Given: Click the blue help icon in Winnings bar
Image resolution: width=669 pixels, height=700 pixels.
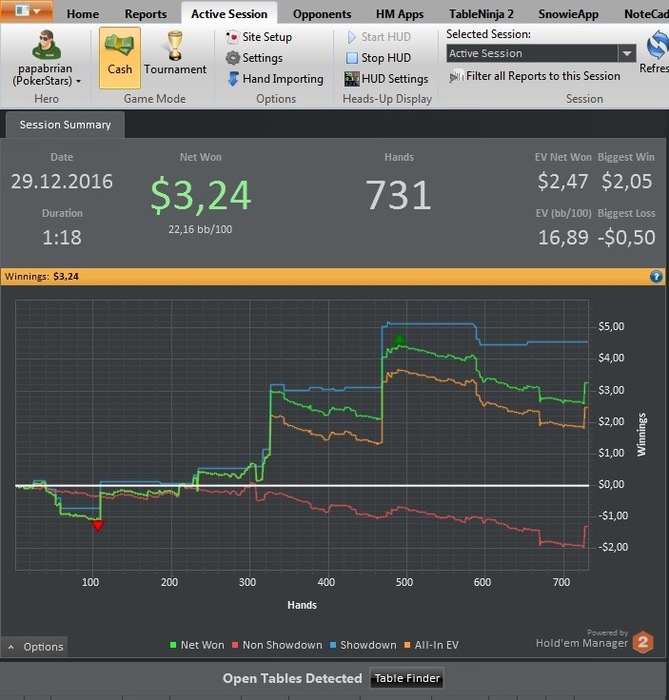Looking at the screenshot, I should pyautogui.click(x=656, y=277).
